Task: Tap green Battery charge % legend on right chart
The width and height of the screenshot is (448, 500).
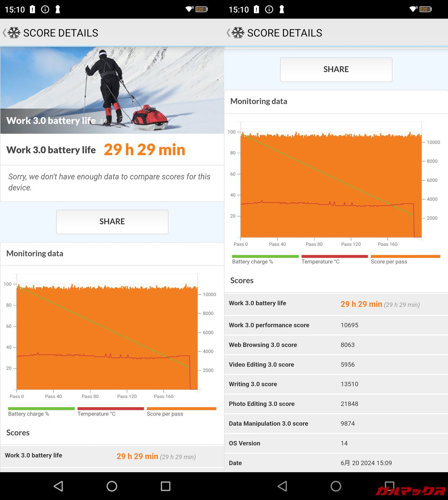Action: (265, 260)
